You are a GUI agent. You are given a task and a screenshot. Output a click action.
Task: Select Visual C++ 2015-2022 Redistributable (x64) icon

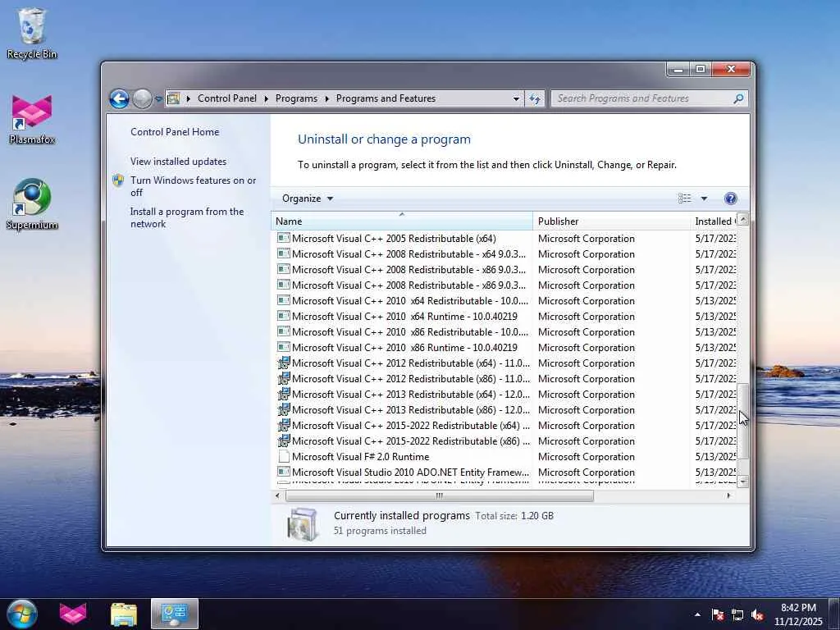pyautogui.click(x=284, y=425)
